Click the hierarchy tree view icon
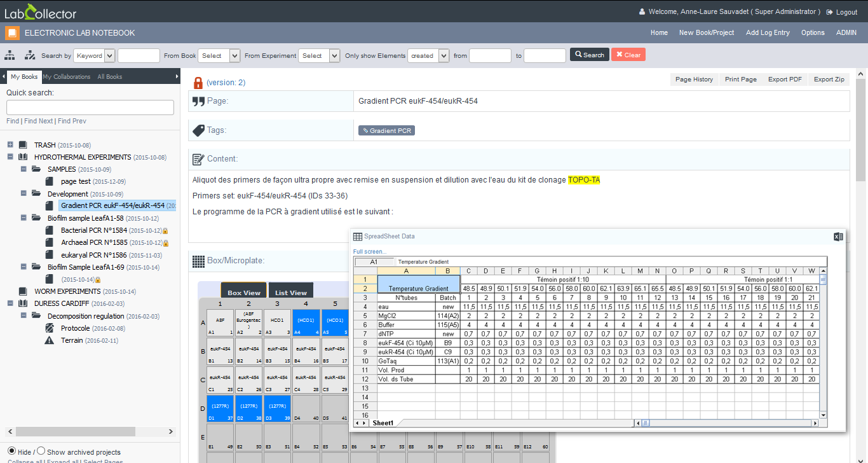Screen dimensions: 868x463 coord(10,55)
